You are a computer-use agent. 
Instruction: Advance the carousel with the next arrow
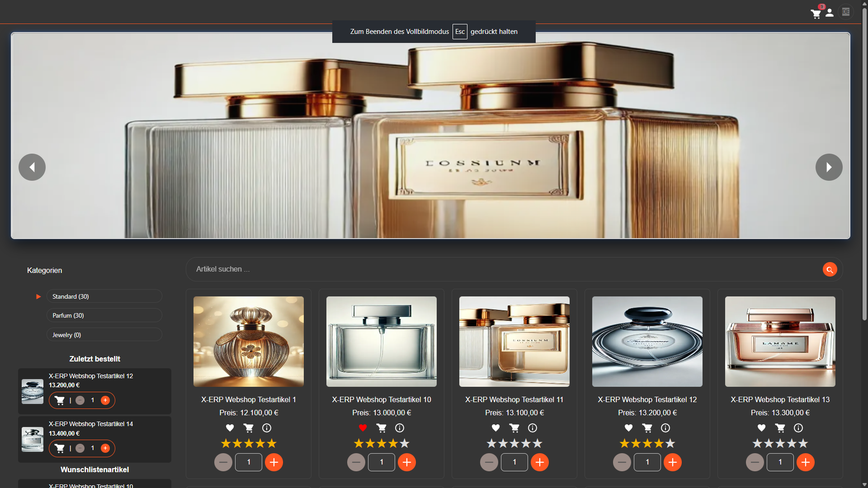click(829, 167)
